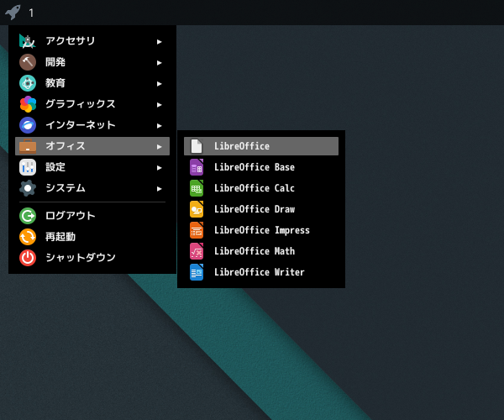The height and width of the screenshot is (420, 504).
Task: Open the インターネット menu category
Action: [x=92, y=125]
